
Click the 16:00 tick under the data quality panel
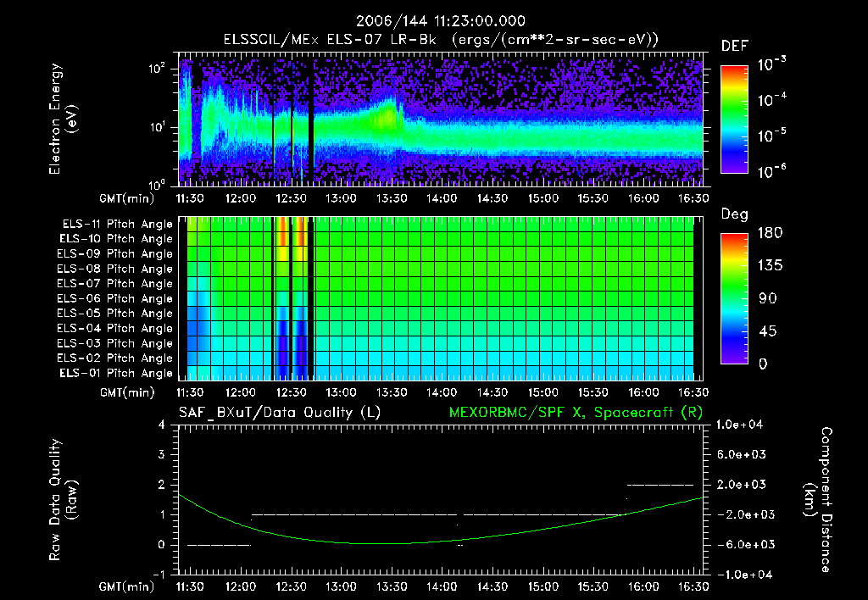click(643, 586)
